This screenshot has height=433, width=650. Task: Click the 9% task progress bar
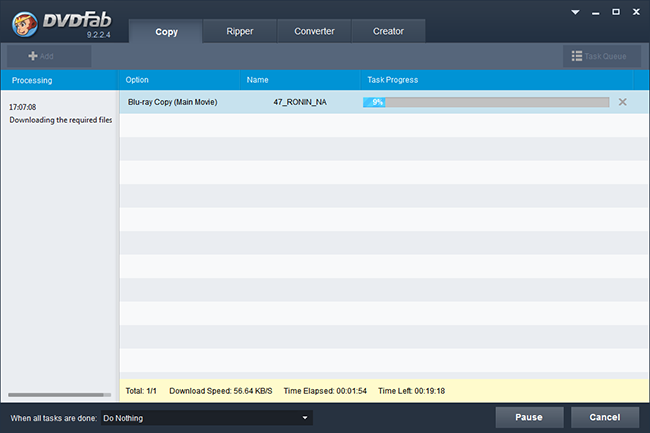click(486, 102)
